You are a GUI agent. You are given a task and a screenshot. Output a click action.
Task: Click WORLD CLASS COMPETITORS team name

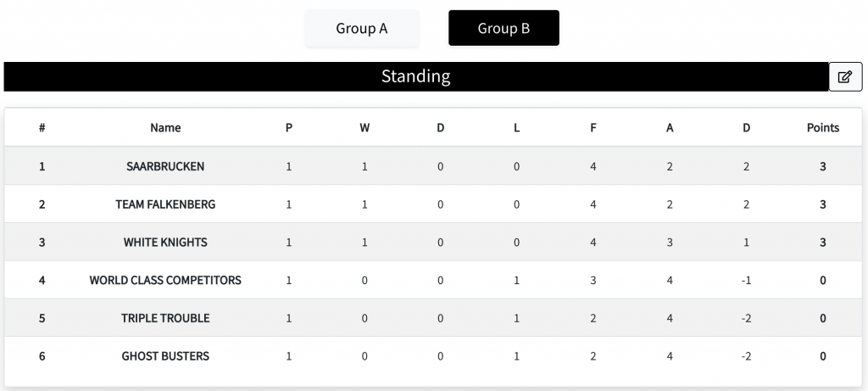tap(165, 280)
